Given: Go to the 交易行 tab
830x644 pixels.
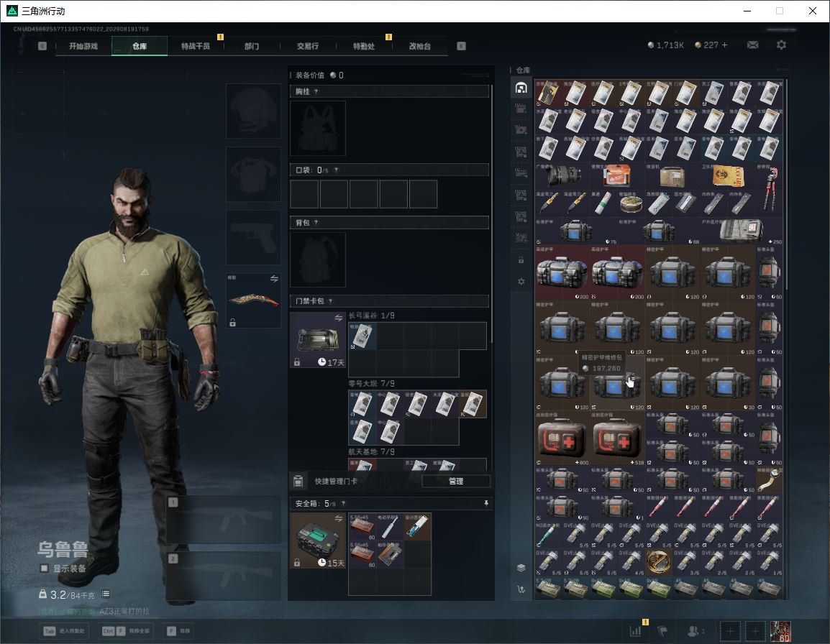Looking at the screenshot, I should click(x=308, y=46).
